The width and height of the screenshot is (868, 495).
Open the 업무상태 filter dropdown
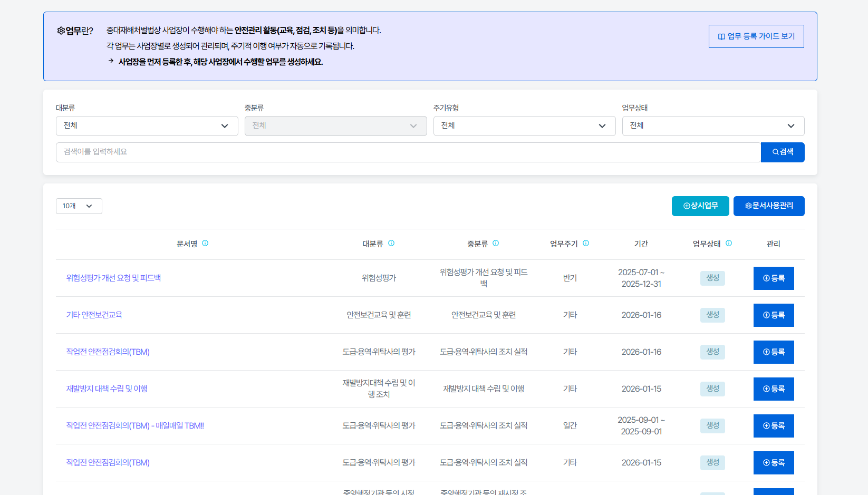click(713, 126)
